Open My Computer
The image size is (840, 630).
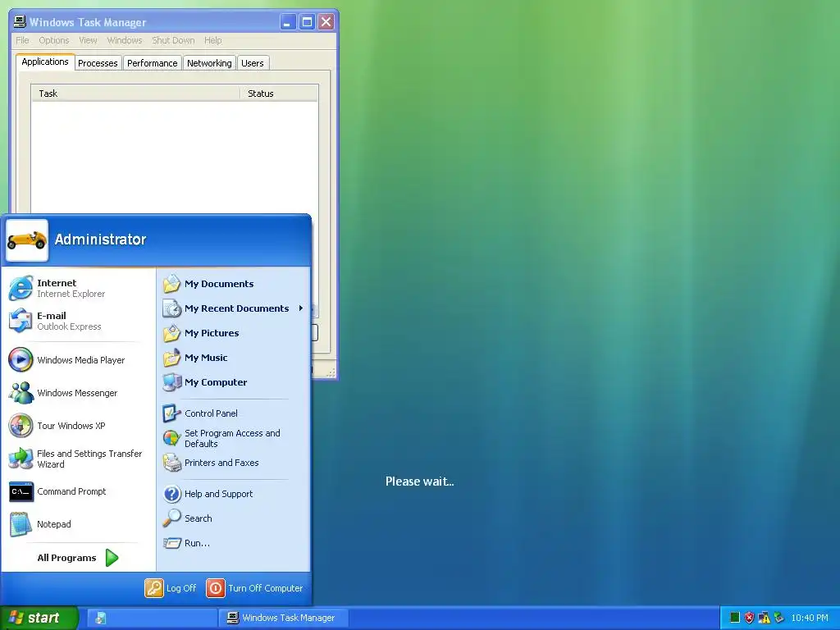[234, 382]
